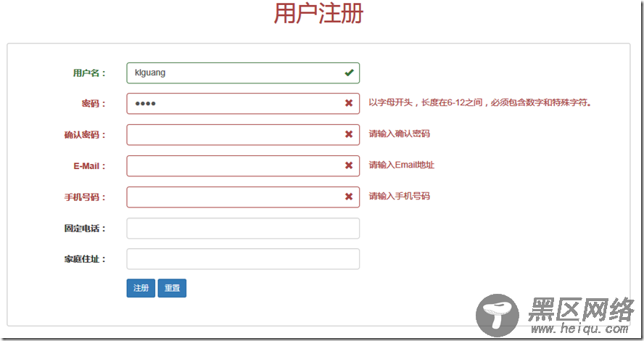Click the password rule error message text
The width and height of the screenshot is (644, 341).
pos(479,102)
